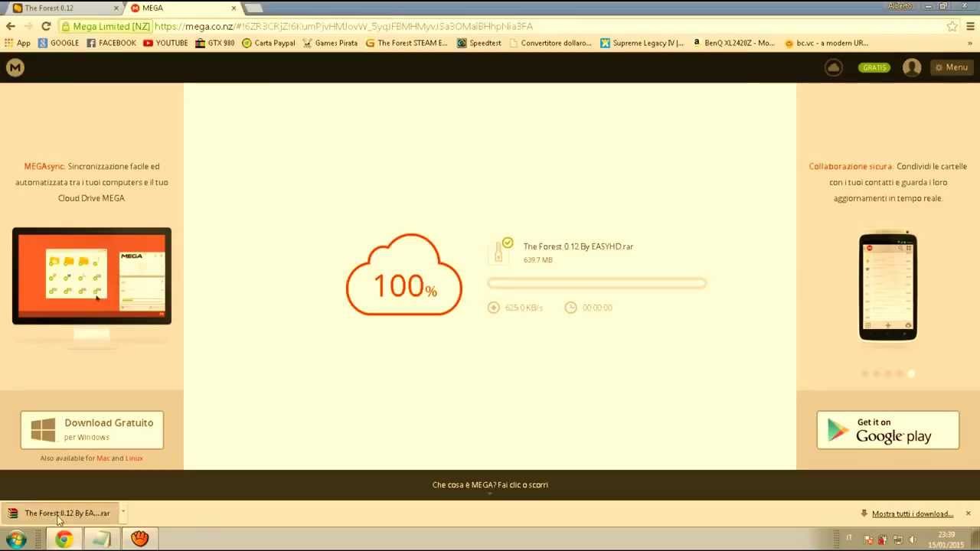Open the App bookmarks shortcut
The image size is (980, 551).
pos(17,43)
